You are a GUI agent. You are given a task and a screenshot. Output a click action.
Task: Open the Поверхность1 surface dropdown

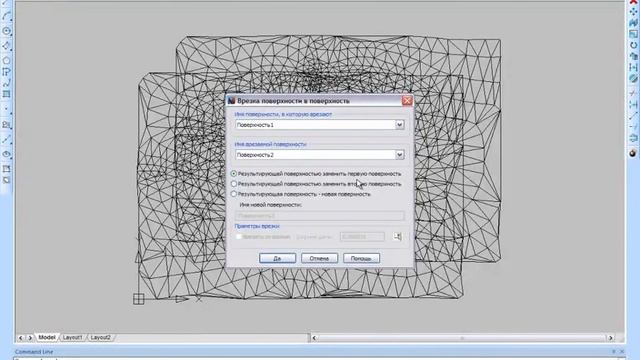click(x=400, y=125)
